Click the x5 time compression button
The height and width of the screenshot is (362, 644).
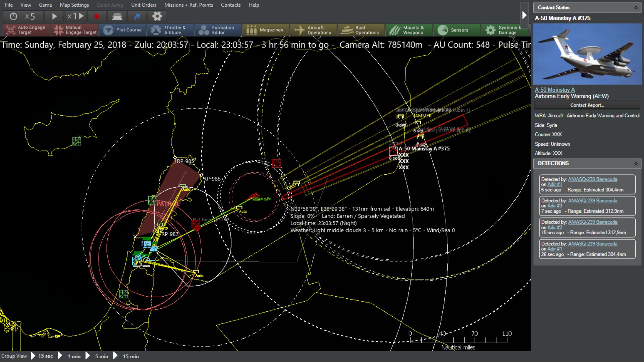pos(23,16)
